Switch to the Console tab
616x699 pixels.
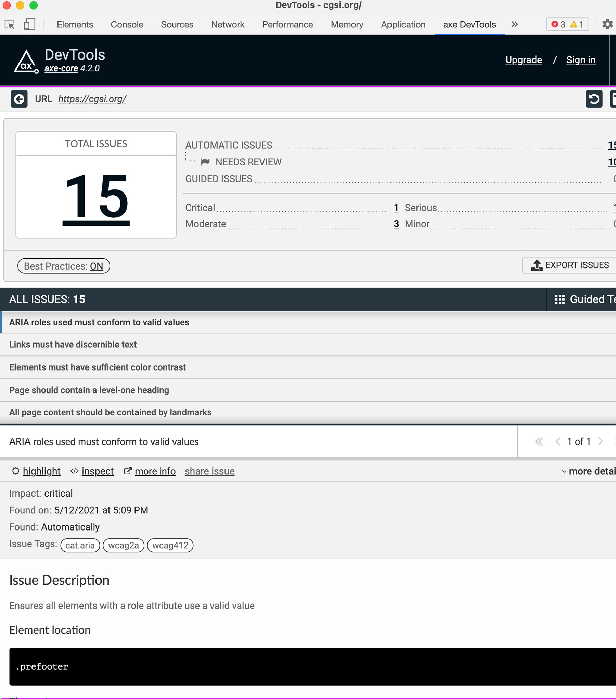[127, 25]
